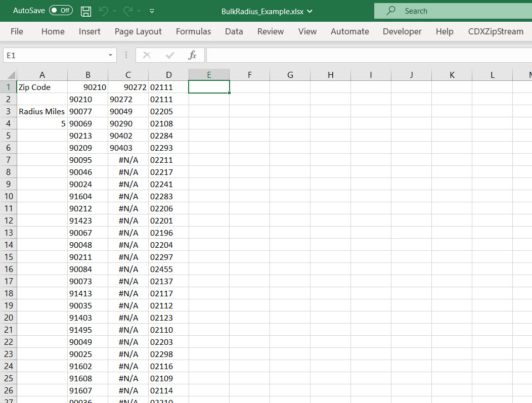
Task: Click cell containing 02114
Action: (x=168, y=390)
